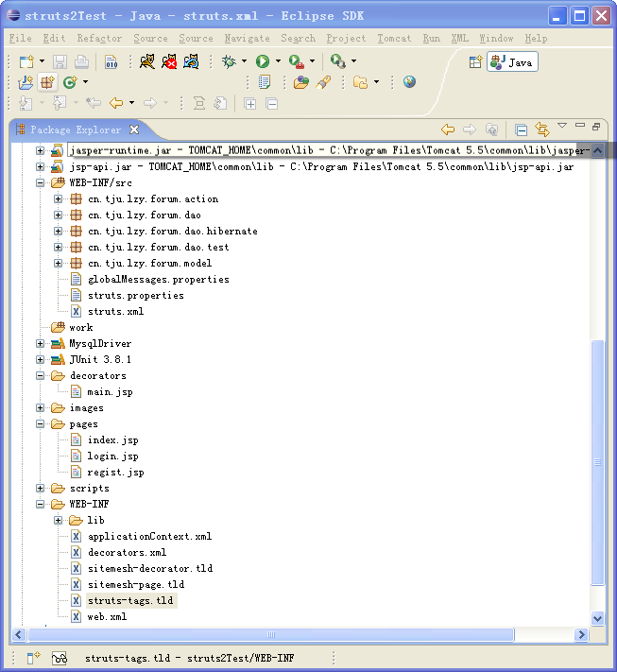Collapse the WEB-INF/src source folder
The width and height of the screenshot is (617, 672).
coord(40,183)
